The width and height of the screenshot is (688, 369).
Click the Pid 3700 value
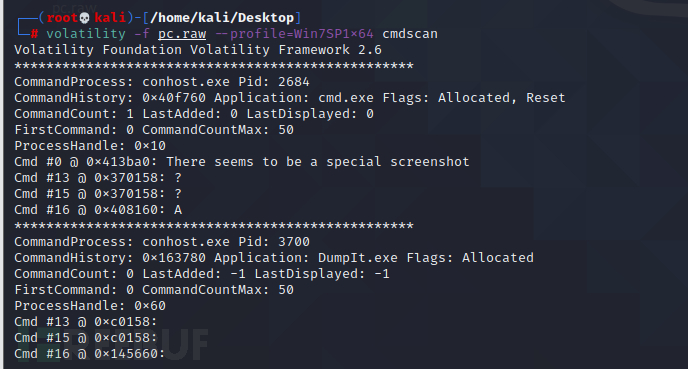[x=294, y=241]
